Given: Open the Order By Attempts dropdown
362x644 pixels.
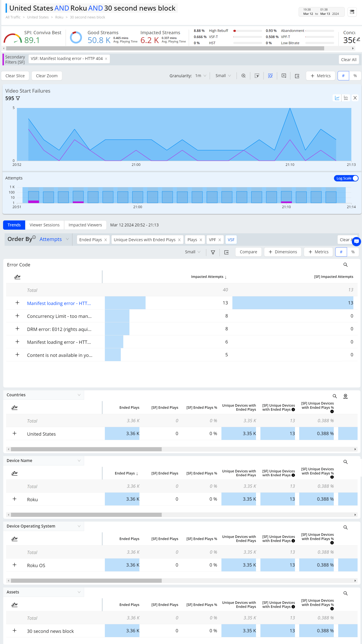Looking at the screenshot, I should (54, 239).
